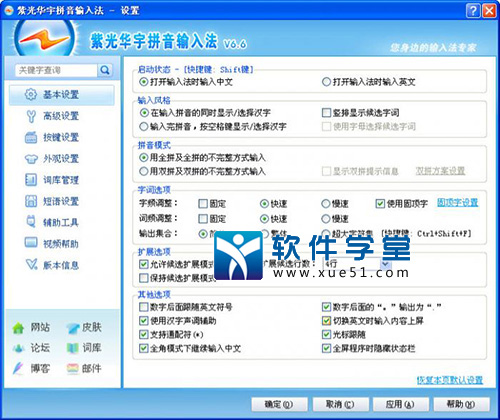Close the settings window
This screenshot has width=500, height=420.
tap(489, 11)
